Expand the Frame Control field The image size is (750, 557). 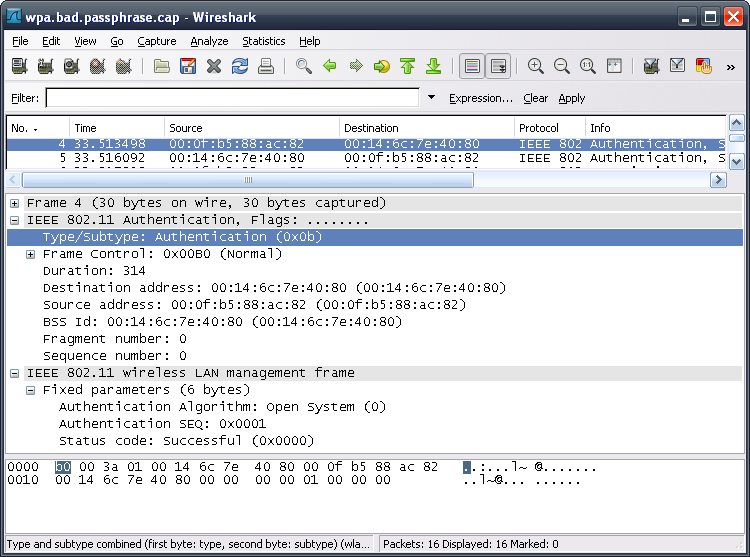(31, 255)
